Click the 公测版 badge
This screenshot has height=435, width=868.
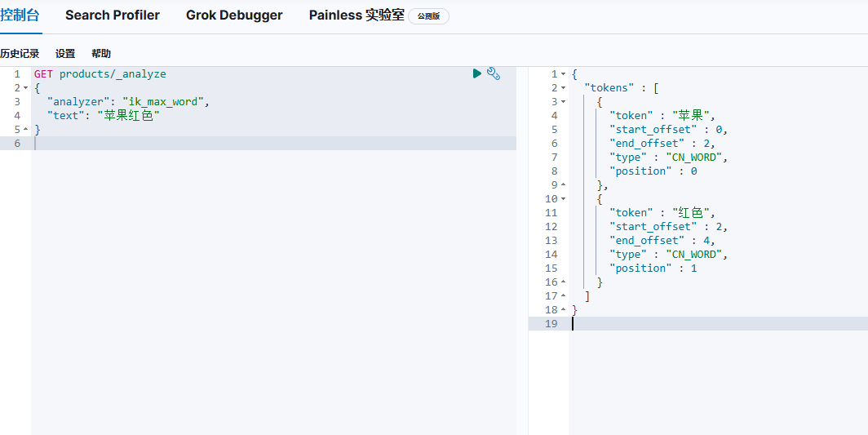[428, 16]
